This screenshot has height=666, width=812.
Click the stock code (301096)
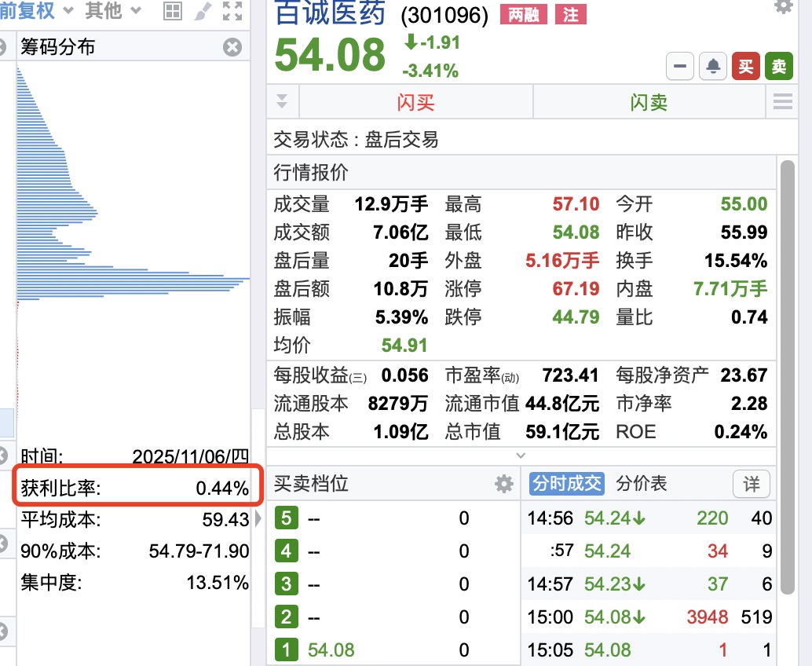coord(444,15)
